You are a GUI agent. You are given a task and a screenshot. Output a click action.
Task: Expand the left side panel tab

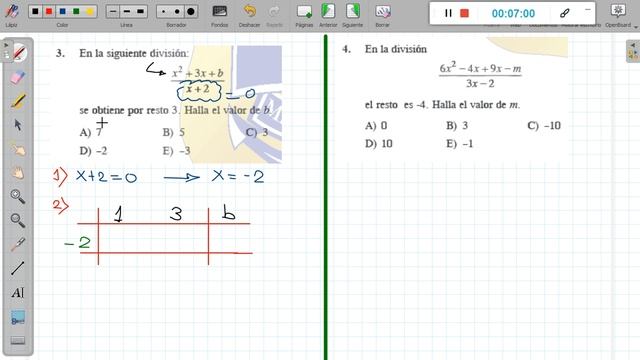click(x=6, y=51)
